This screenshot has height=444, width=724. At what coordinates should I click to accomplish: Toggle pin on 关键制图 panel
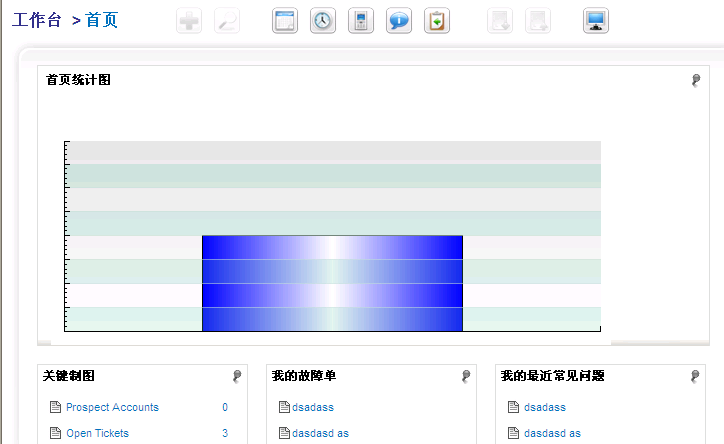click(x=237, y=376)
